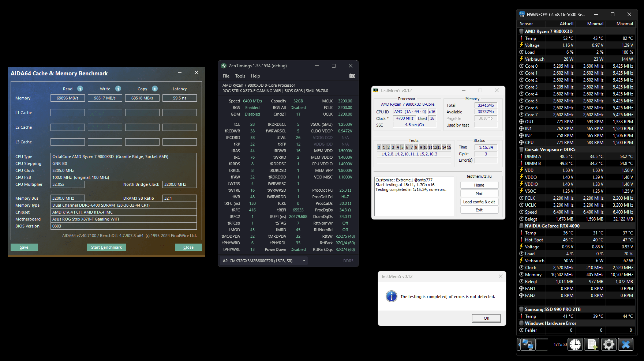Click the lightning icon for VSOC sensor
Viewport: 644px width, 361px height.
[x=521, y=191]
